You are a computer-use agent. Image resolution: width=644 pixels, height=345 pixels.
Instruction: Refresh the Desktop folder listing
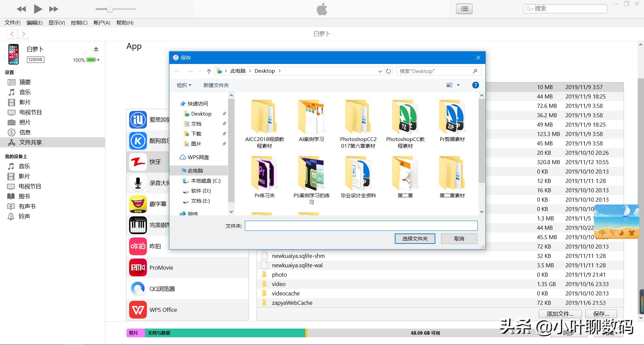click(388, 71)
